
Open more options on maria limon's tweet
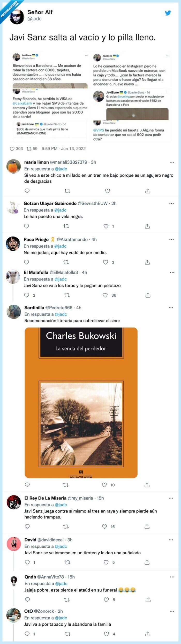tap(172, 162)
